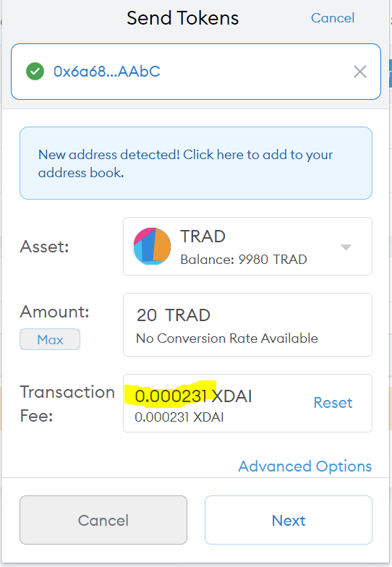Click the Send Tokens title
This screenshot has width=392, height=567.
point(182,18)
